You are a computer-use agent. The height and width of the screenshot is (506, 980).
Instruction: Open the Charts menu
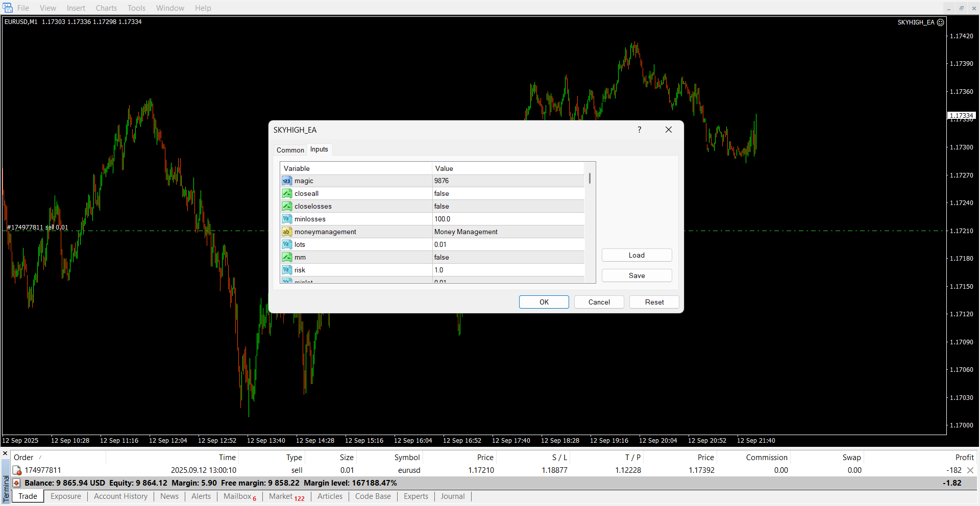106,8
